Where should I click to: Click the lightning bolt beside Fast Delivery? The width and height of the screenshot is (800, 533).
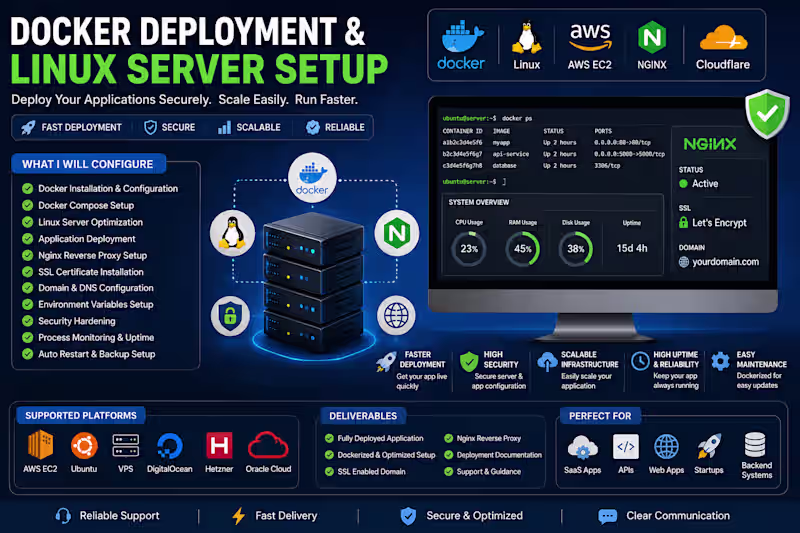click(238, 516)
